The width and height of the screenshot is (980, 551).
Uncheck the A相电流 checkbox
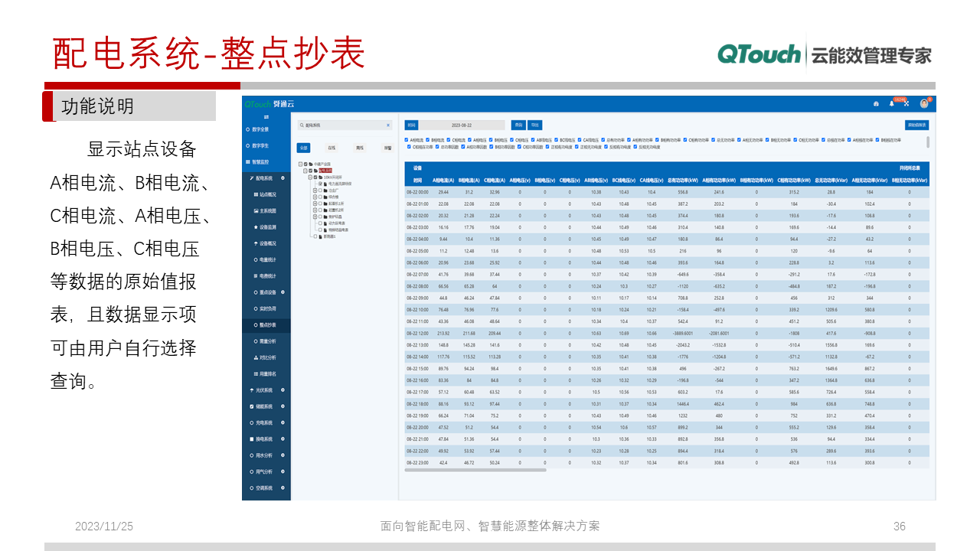point(408,140)
